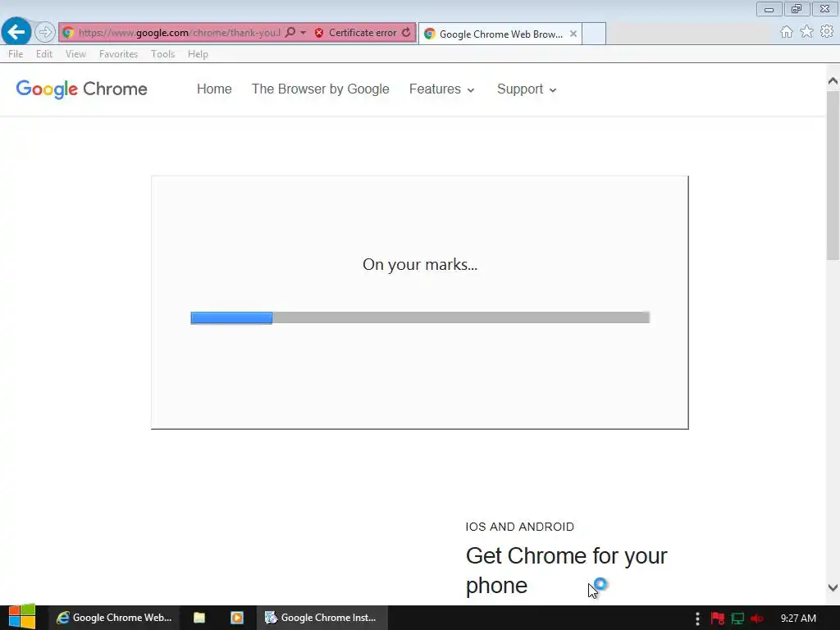Screen dimensions: 840x630
Task: Click the 'On your marks...' text
Action: coord(420,264)
